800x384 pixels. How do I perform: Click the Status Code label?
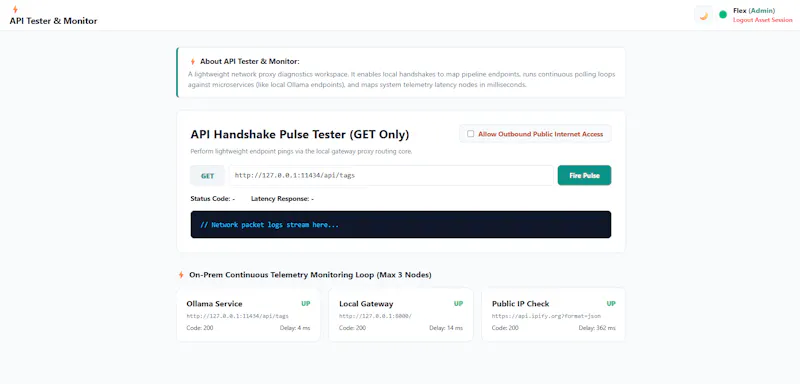213,199
